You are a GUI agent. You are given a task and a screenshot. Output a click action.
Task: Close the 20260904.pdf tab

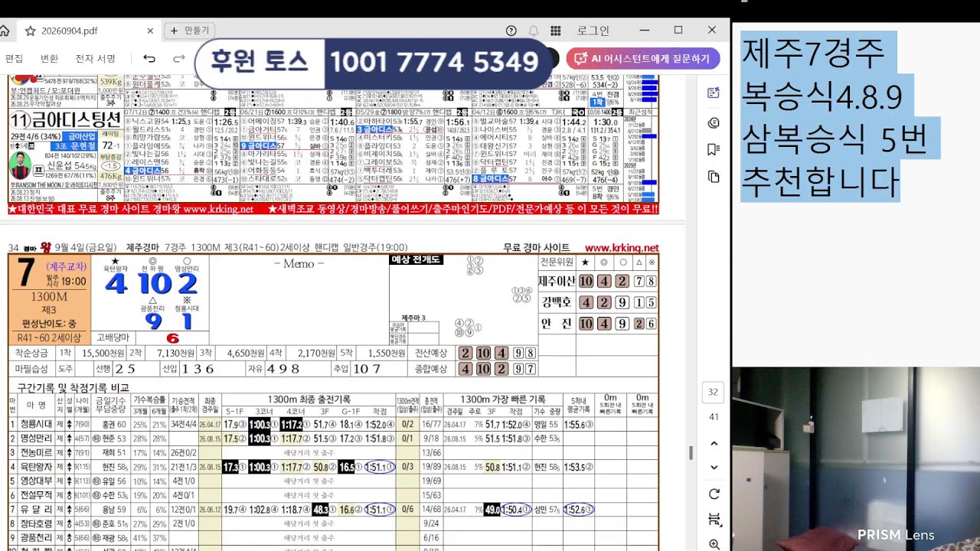pos(150,31)
